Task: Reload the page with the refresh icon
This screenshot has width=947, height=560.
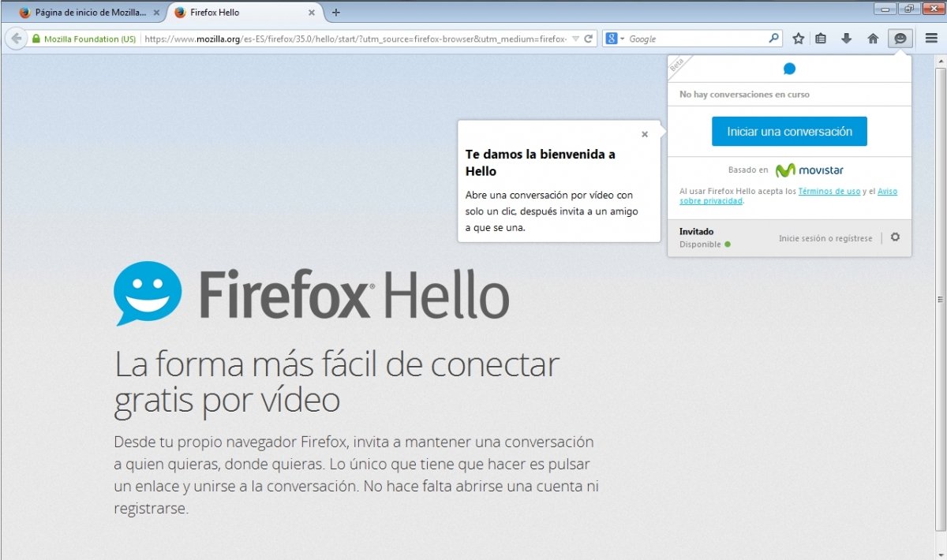Action: [589, 39]
